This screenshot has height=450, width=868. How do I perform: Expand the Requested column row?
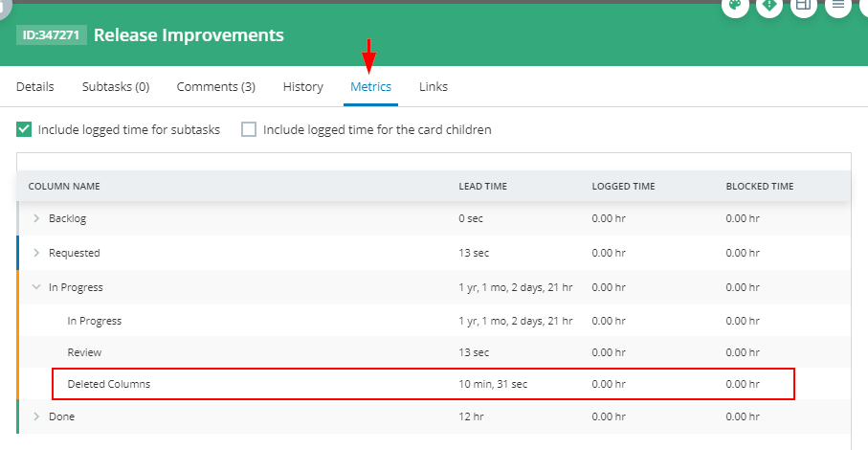[x=36, y=253]
